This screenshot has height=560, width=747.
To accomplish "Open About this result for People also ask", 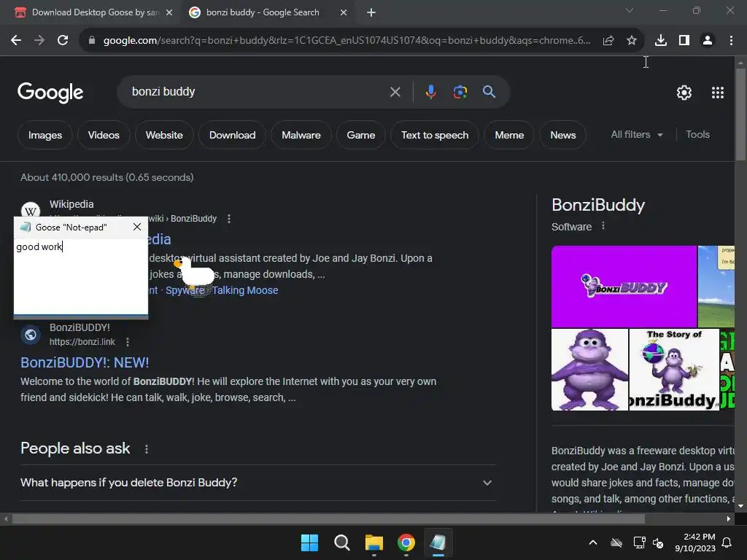I will tap(146, 449).
